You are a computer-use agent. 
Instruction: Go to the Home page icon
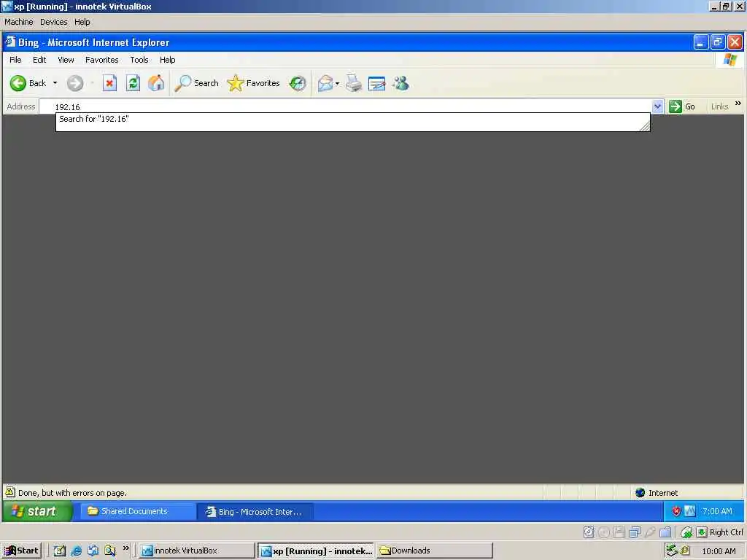[x=156, y=83]
